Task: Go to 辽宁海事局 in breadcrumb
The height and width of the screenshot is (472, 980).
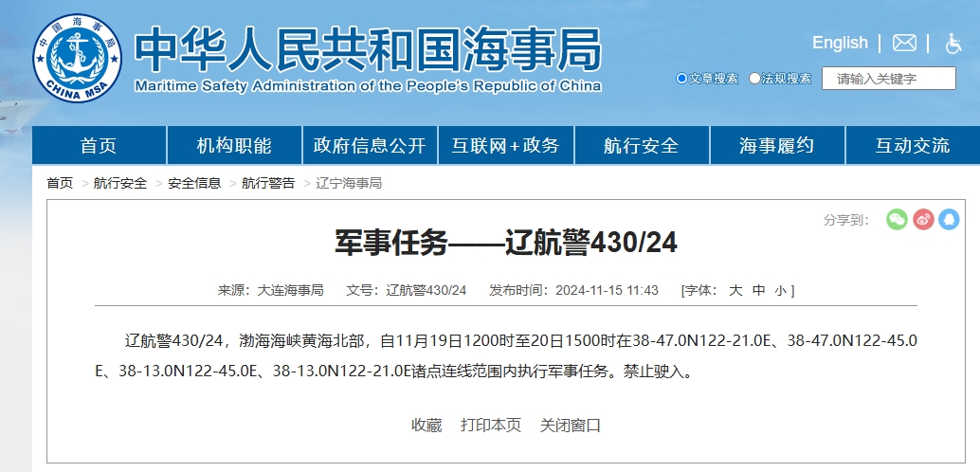Action: pos(349,183)
